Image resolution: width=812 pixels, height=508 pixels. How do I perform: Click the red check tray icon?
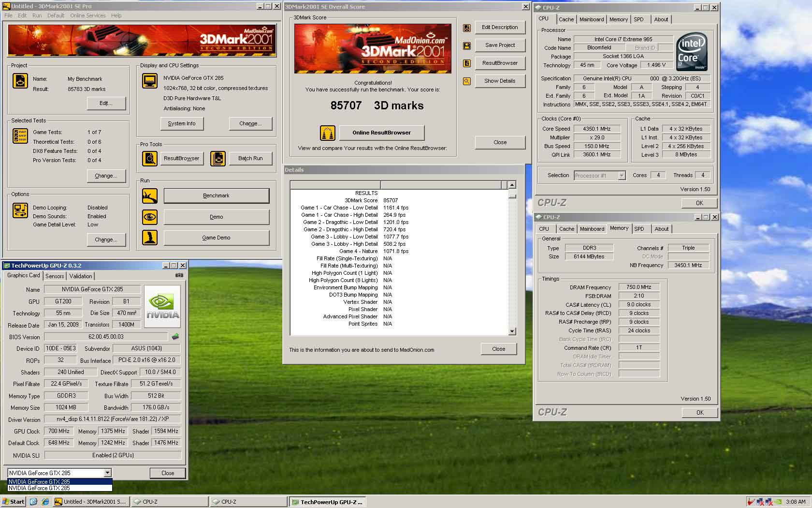tap(751, 502)
